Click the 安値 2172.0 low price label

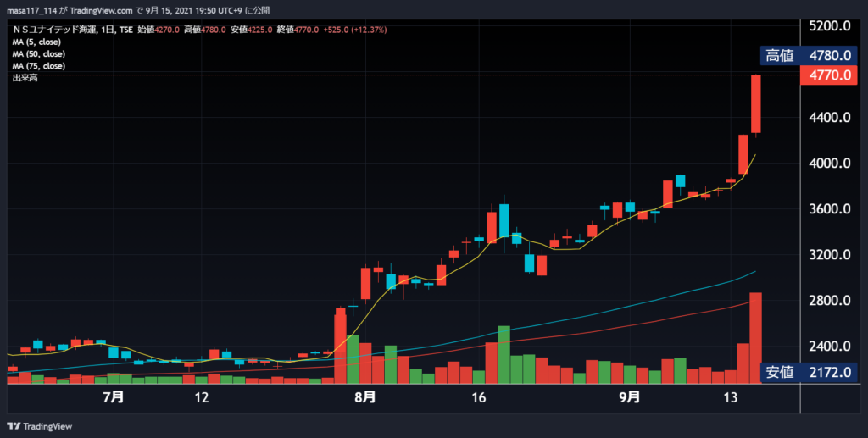[x=809, y=372]
